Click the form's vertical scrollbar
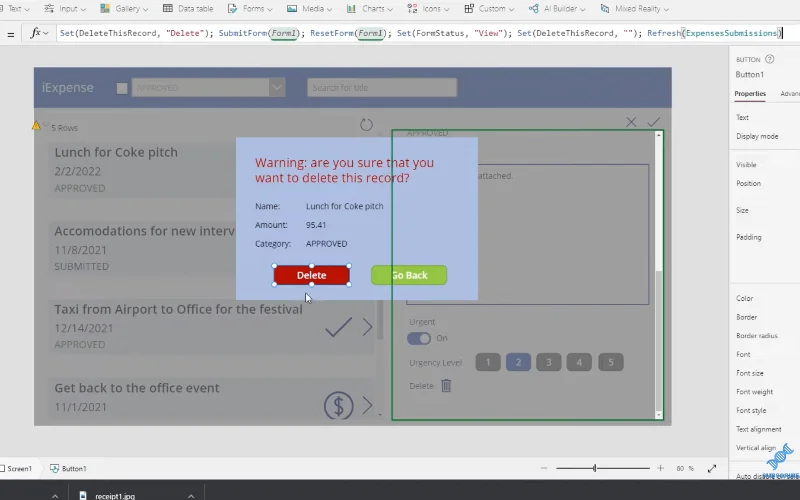 point(659,274)
